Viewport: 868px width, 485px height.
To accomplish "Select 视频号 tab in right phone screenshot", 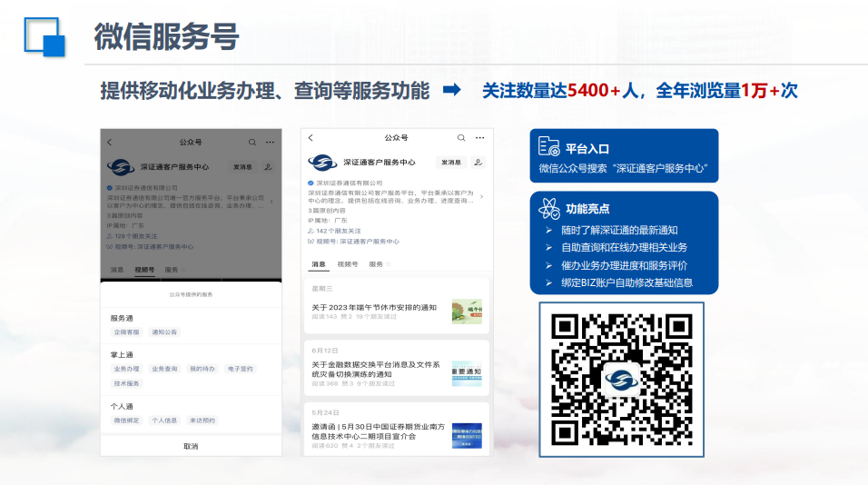I will 348,264.
